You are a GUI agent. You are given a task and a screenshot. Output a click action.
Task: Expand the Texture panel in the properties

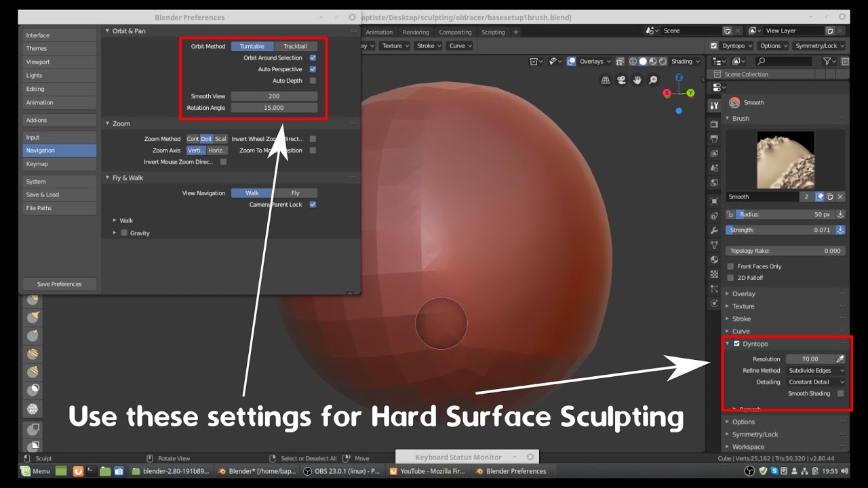pyautogui.click(x=743, y=306)
